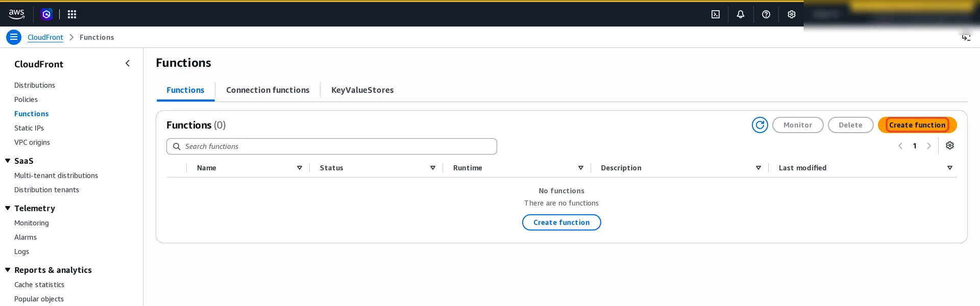Open Alarms under Telemetry
The width and height of the screenshot is (980, 306).
click(x=26, y=237)
